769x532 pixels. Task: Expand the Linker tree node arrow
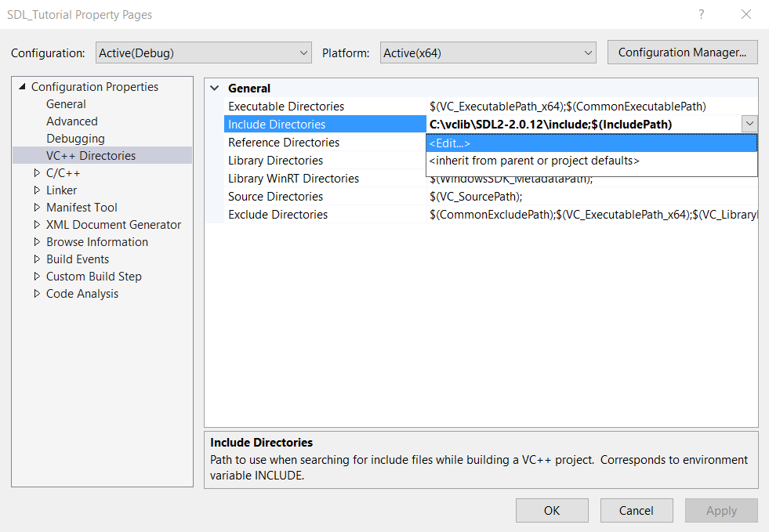click(x=37, y=190)
